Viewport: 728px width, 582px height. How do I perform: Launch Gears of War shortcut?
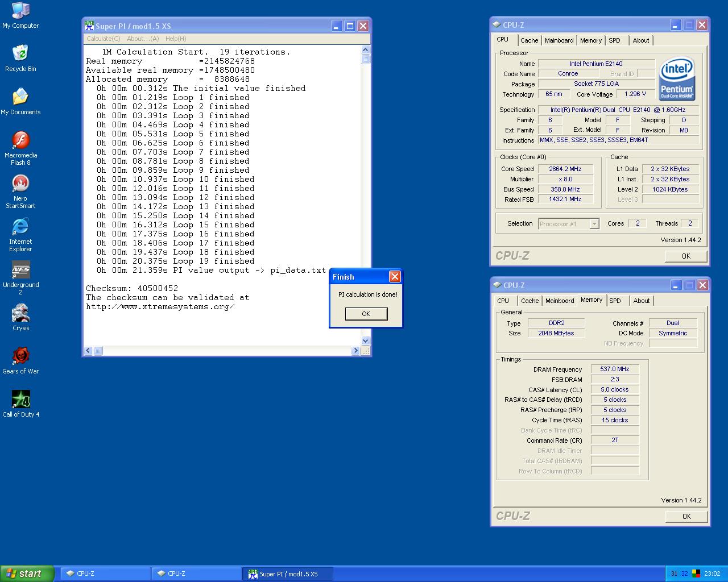[20, 360]
